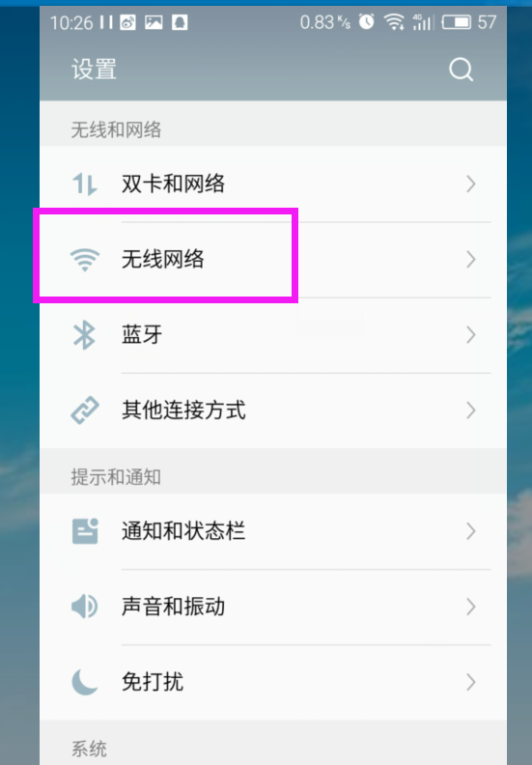
Task: Open 蓝牙 settings label
Action: click(142, 334)
